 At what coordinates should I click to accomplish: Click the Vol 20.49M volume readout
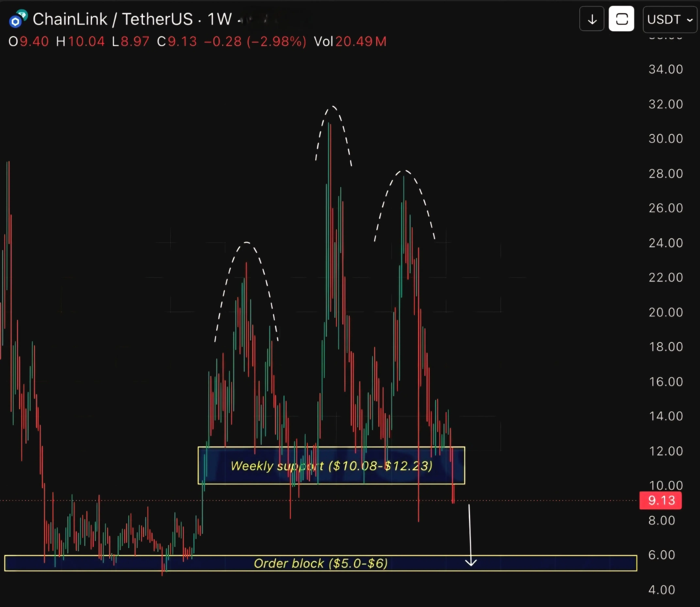click(350, 42)
